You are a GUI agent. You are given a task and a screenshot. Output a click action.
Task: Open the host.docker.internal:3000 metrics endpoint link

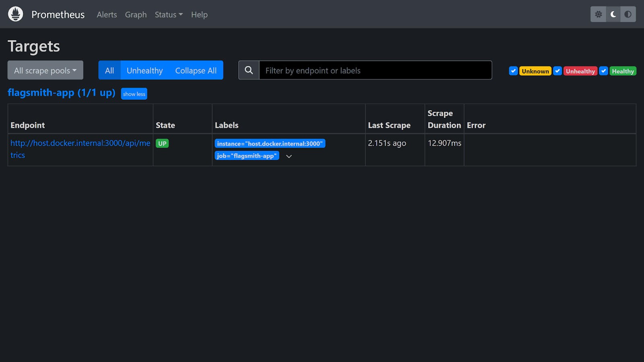(x=80, y=149)
